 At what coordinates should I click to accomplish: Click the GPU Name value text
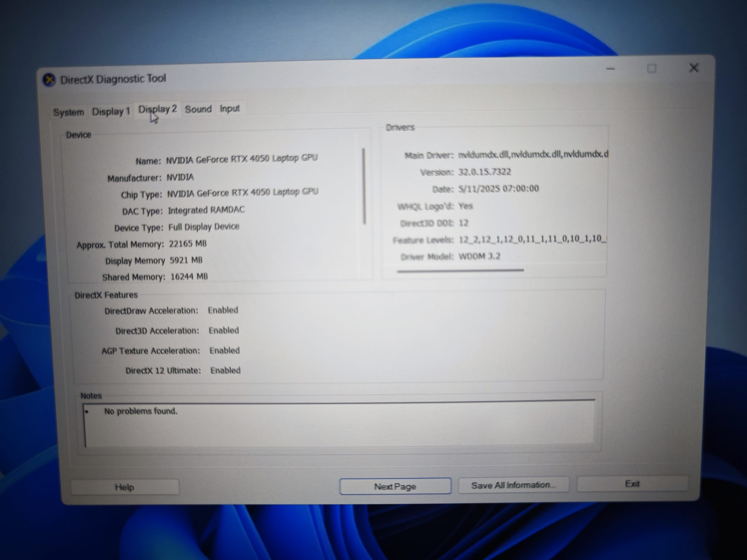(x=241, y=159)
